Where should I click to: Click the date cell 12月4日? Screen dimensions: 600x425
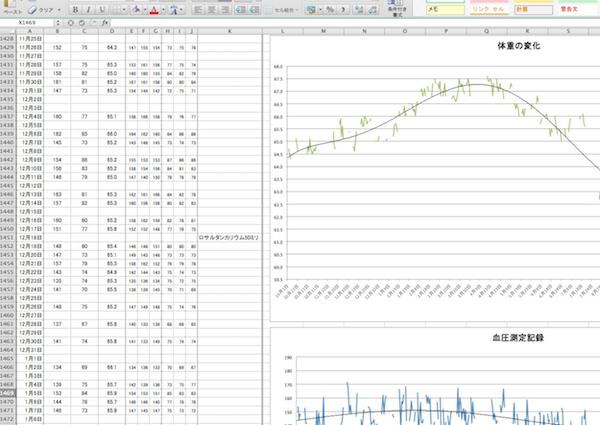(x=30, y=116)
